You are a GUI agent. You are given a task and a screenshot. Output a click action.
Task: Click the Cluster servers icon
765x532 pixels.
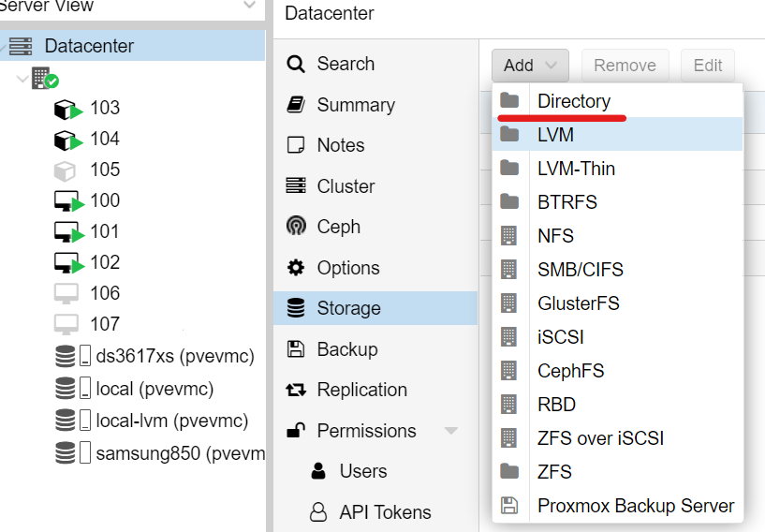point(296,185)
